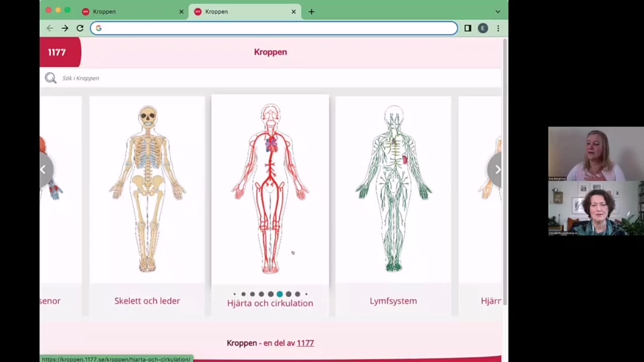Open the Hjärta och cirkulation link
The image size is (644, 362).
click(270, 303)
